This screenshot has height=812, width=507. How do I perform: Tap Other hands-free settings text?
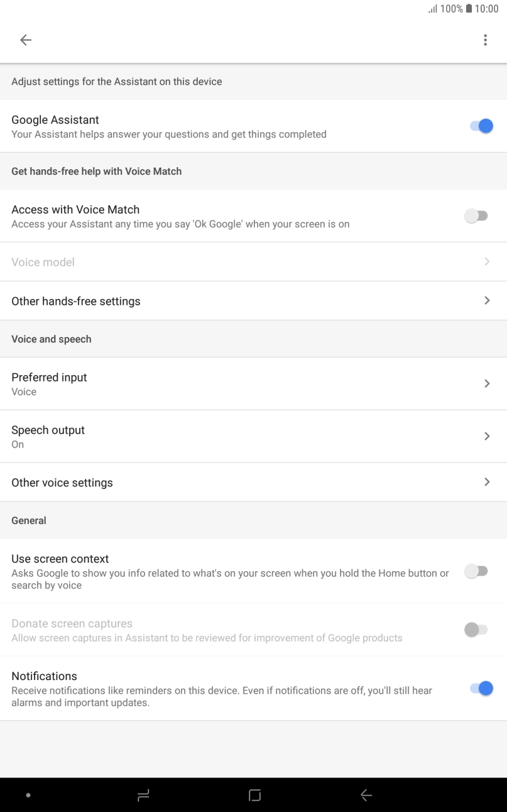pyautogui.click(x=76, y=301)
